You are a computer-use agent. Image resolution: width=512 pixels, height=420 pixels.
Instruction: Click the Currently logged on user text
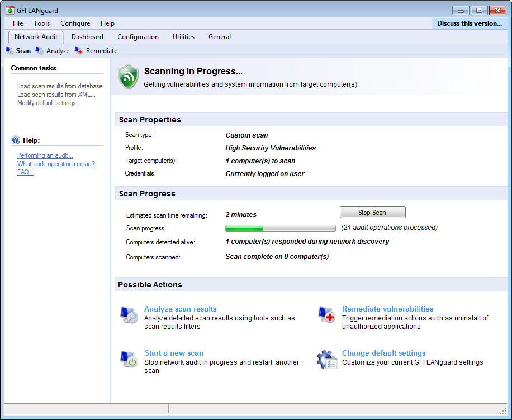tap(265, 174)
